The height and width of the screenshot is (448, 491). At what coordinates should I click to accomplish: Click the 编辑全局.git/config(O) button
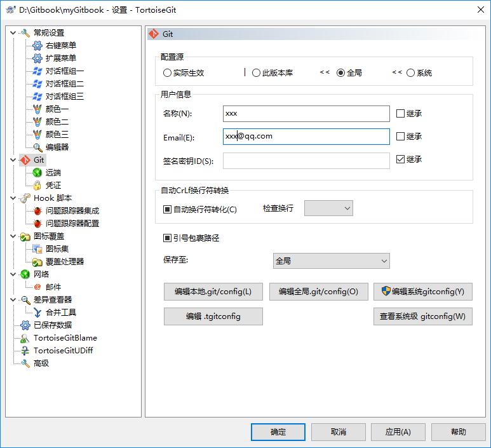click(x=319, y=292)
